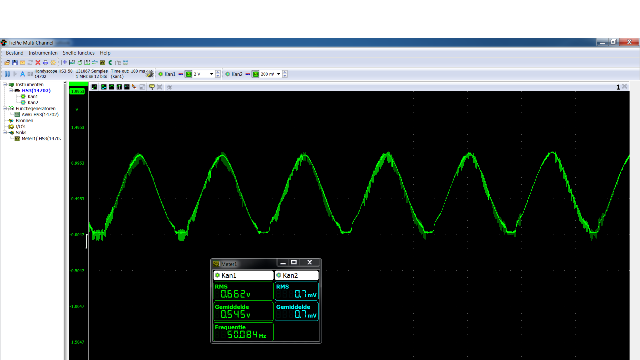
Task: Click the blue save floppy icon
Action: coord(15,62)
